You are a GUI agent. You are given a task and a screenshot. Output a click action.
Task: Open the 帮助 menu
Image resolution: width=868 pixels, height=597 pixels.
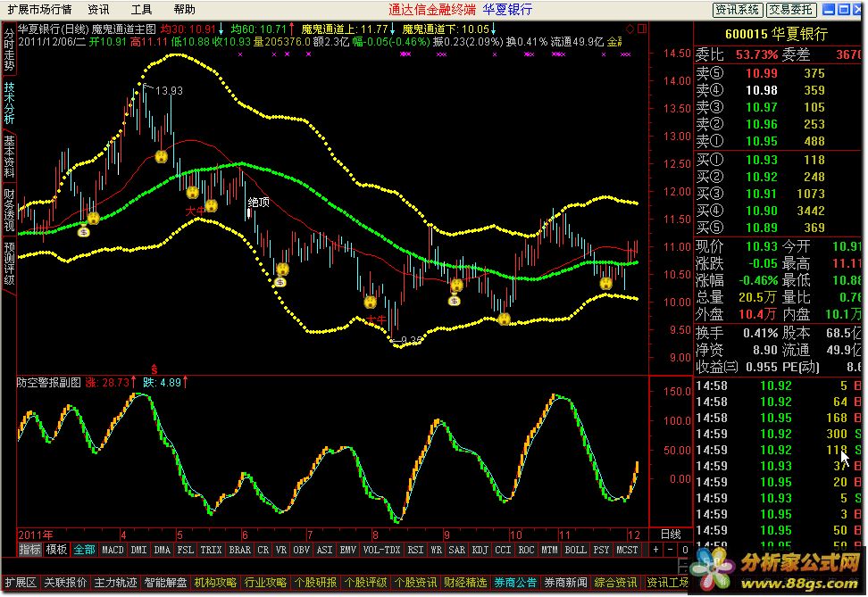[184, 10]
